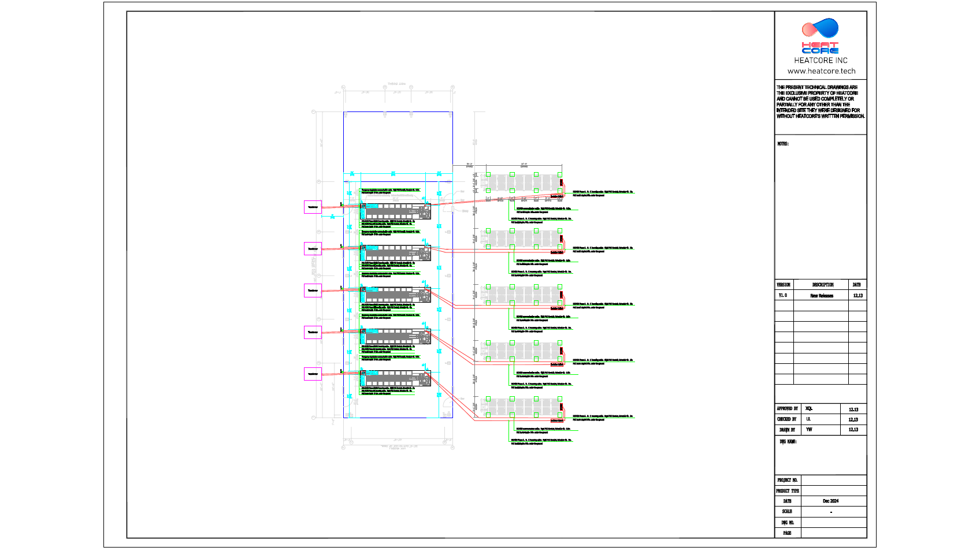The width and height of the screenshot is (980, 551).
Task: Click the CHECKED BY label
Action: (x=786, y=419)
